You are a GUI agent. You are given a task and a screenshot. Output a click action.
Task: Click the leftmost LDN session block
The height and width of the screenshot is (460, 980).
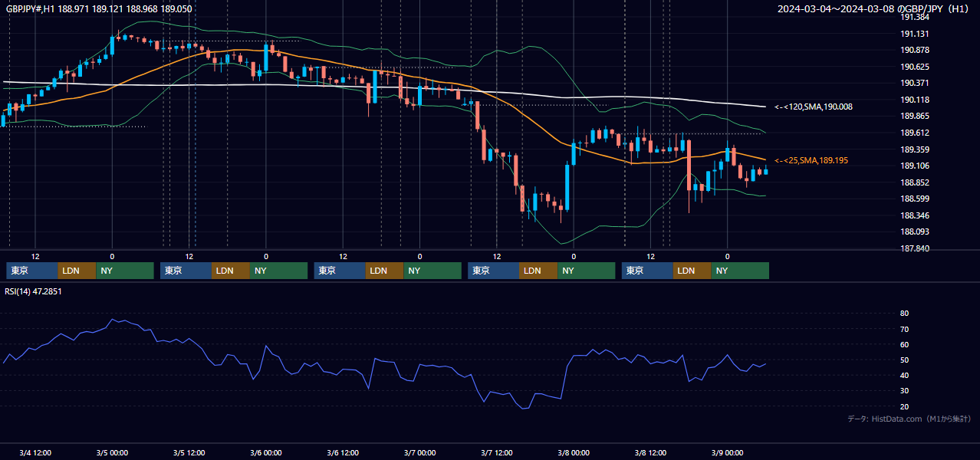[77, 271]
